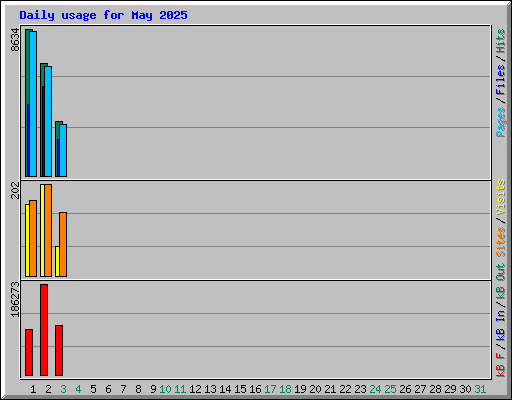The image size is (512, 400).
Task: Click the chart title Daily usage for May 2025
Action: click(x=103, y=15)
